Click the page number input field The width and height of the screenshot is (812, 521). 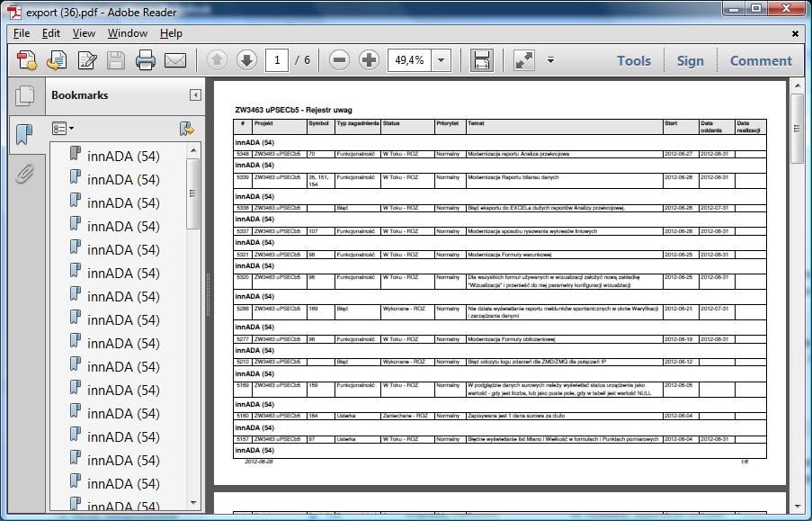point(277,60)
